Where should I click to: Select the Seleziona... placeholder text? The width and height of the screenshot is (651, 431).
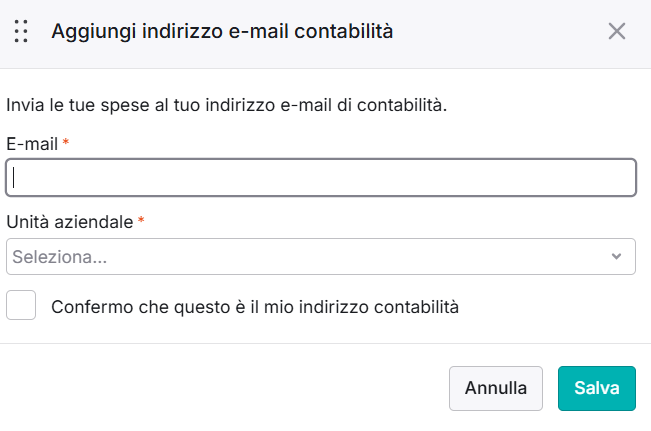pyautogui.click(x=60, y=257)
